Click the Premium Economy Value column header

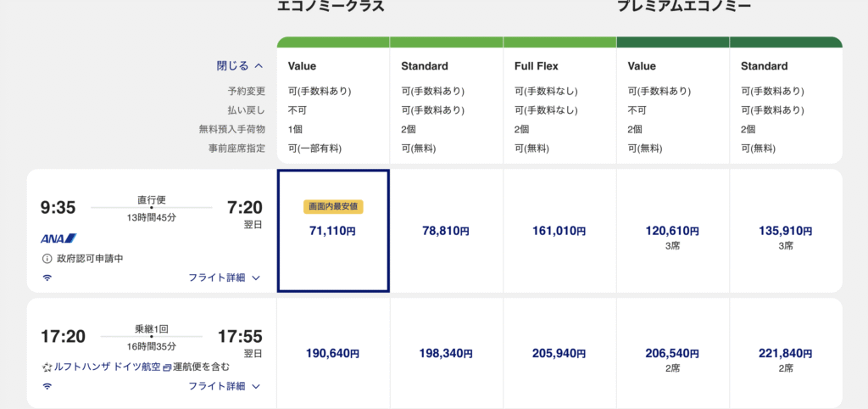point(643,66)
